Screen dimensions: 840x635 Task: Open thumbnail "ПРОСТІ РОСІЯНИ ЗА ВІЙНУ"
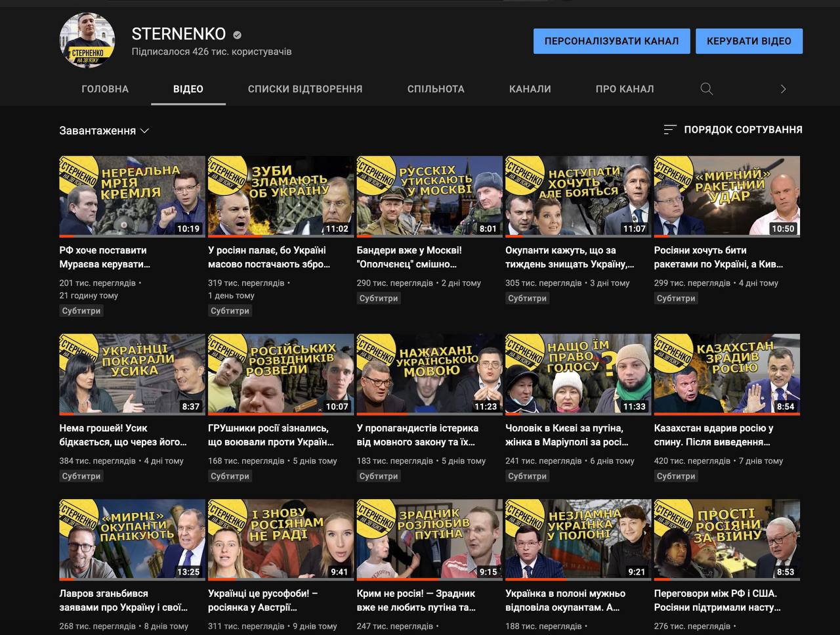tap(727, 540)
